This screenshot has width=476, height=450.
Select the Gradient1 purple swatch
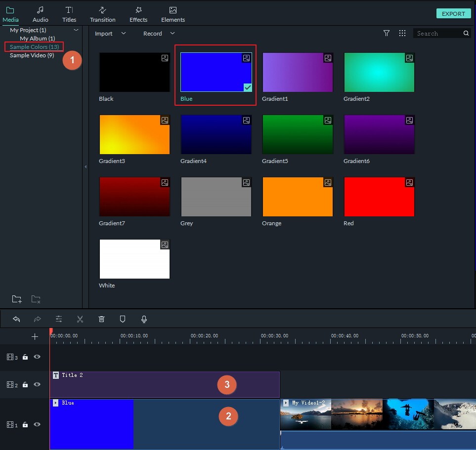coord(298,72)
